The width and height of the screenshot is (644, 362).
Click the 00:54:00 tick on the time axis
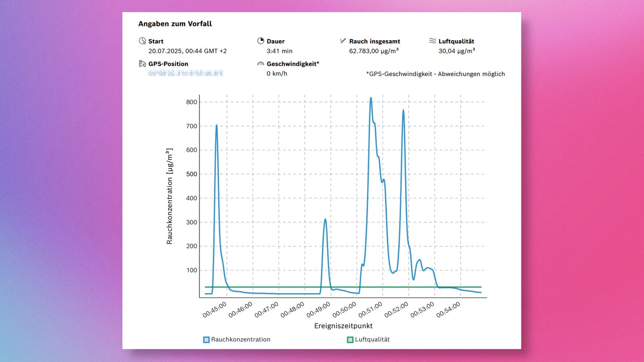[449, 309]
